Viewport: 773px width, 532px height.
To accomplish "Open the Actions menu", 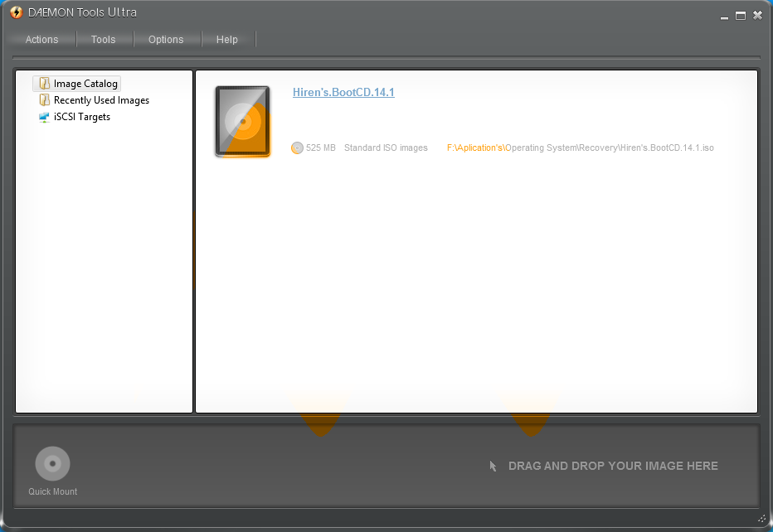I will [42, 40].
